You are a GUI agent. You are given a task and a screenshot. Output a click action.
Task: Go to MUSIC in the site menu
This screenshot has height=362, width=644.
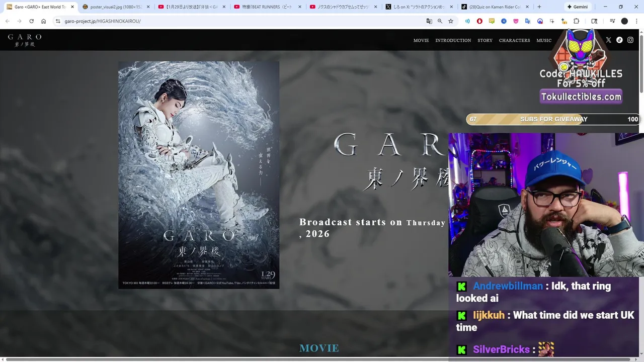(x=544, y=40)
